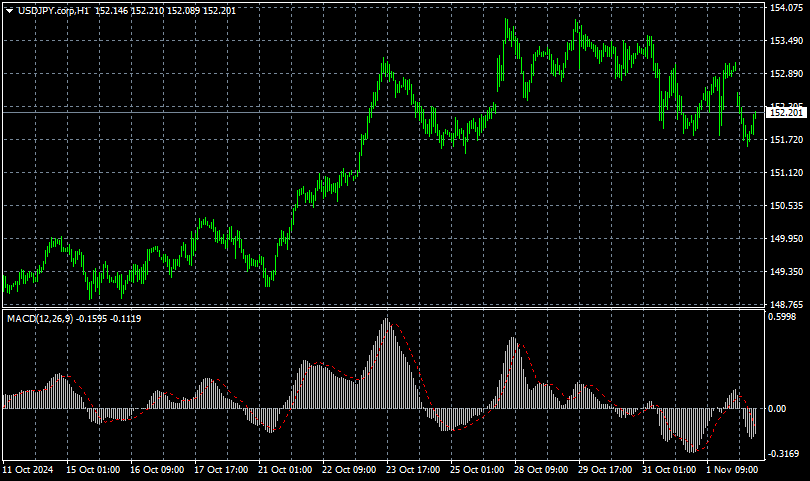Click the MACD value -0.1595

click(x=92, y=319)
